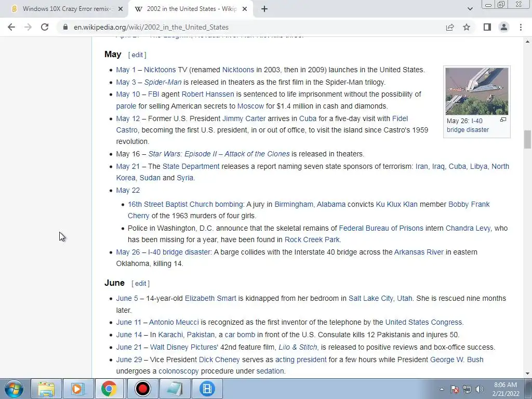Viewport: 532px width, 399px height.
Task: Open the Ku Klux Klan link
Action: [396, 204]
